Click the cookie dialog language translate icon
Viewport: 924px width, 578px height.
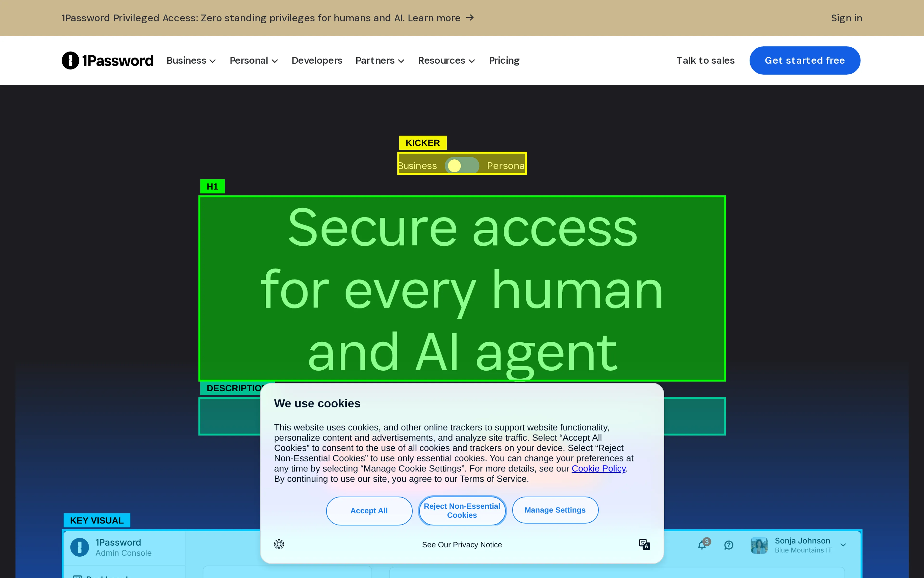point(644,544)
